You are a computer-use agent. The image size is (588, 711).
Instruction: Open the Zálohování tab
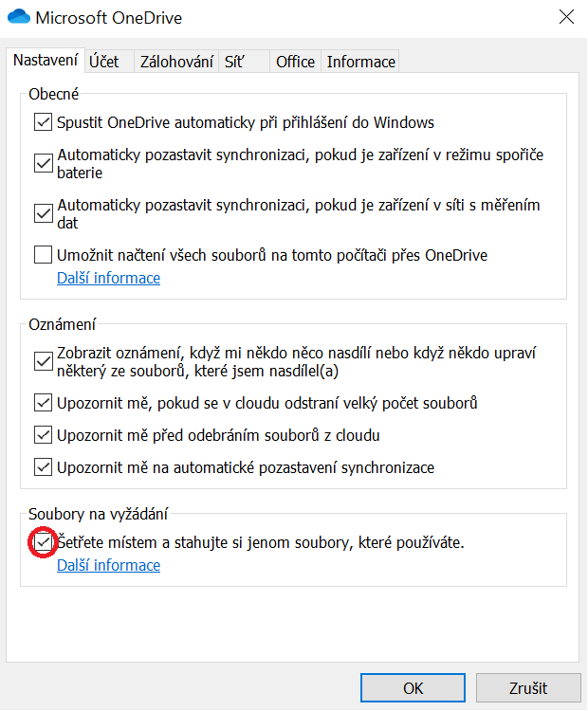(176, 62)
